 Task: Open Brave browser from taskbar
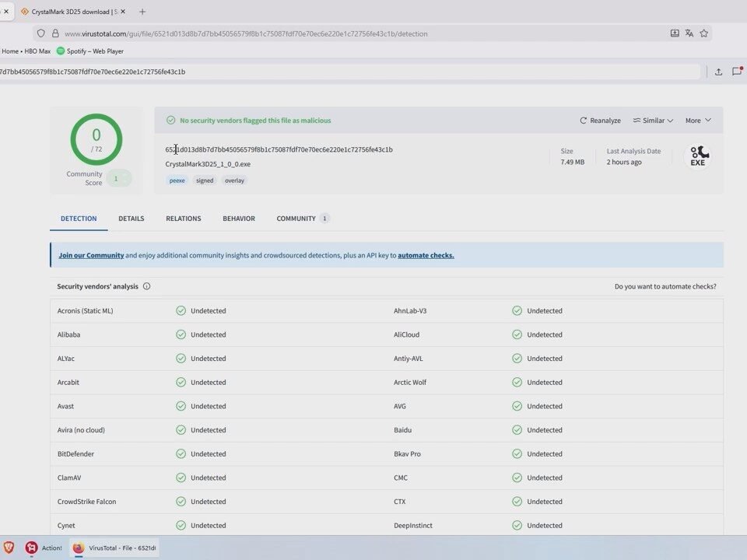click(9, 548)
